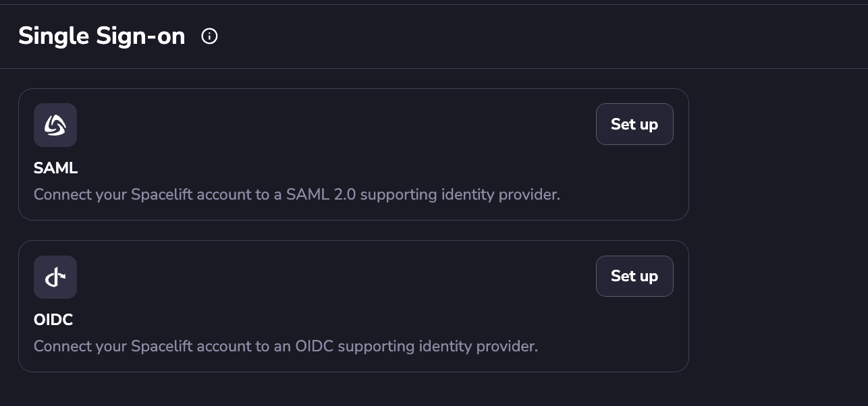Viewport: 868px width, 406px height.
Task: Select the OIDC card title
Action: [x=53, y=320]
